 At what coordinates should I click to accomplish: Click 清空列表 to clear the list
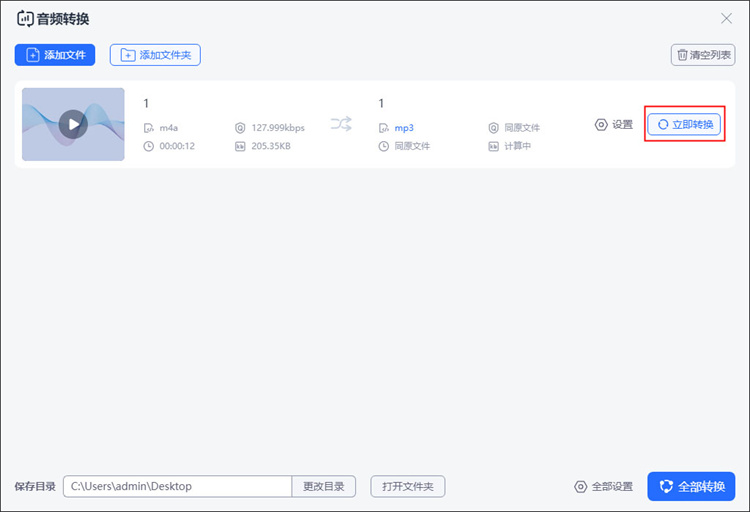pyautogui.click(x=703, y=55)
